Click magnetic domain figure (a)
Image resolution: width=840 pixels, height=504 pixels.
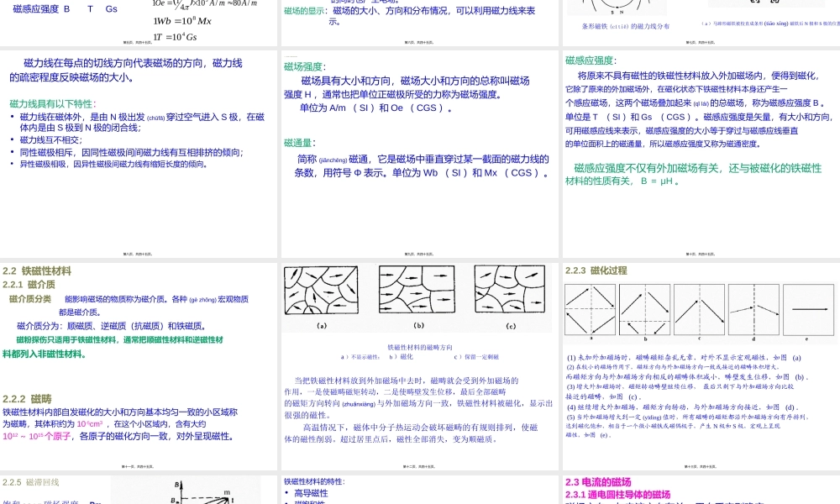[x=321, y=291]
